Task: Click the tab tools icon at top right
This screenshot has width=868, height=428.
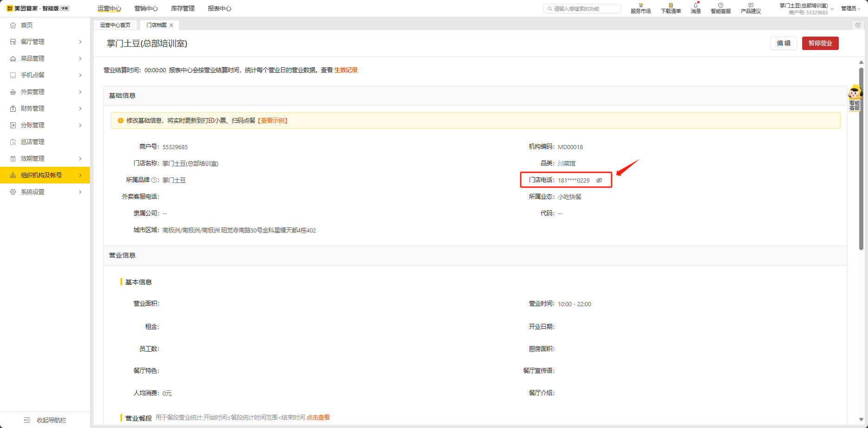Action: point(858,25)
